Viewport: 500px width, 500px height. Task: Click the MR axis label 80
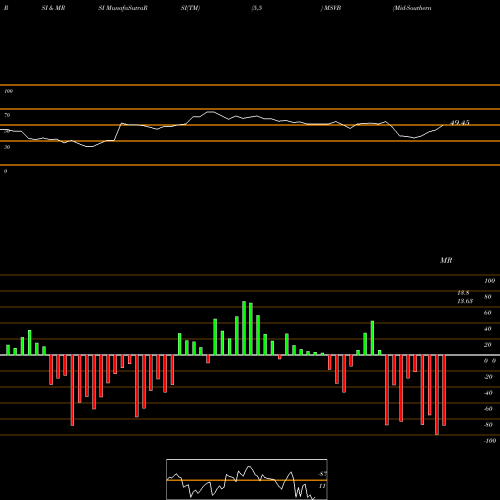pos(488,297)
